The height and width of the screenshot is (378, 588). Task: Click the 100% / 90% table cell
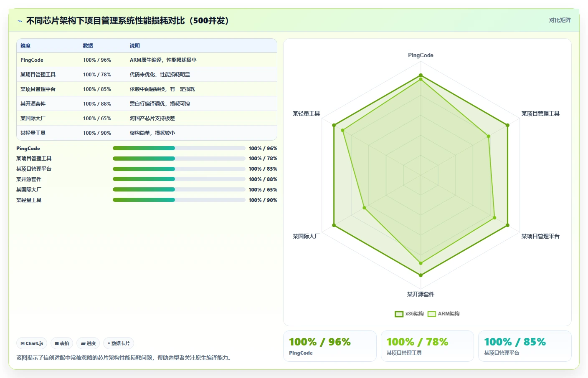click(x=97, y=133)
